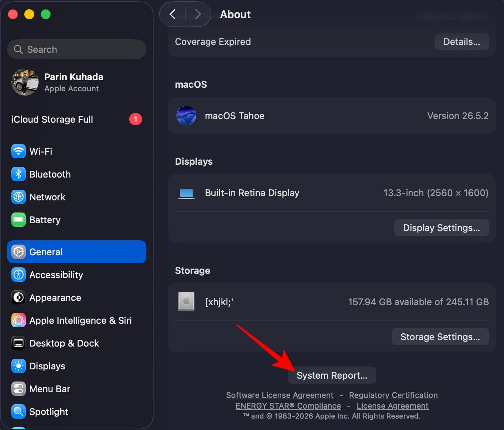Open the Accessibility icon

point(19,275)
